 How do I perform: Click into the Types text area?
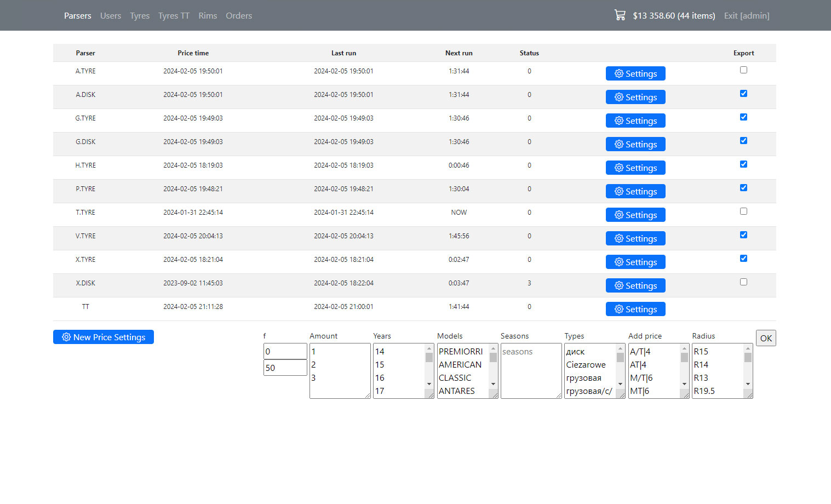[595, 371]
